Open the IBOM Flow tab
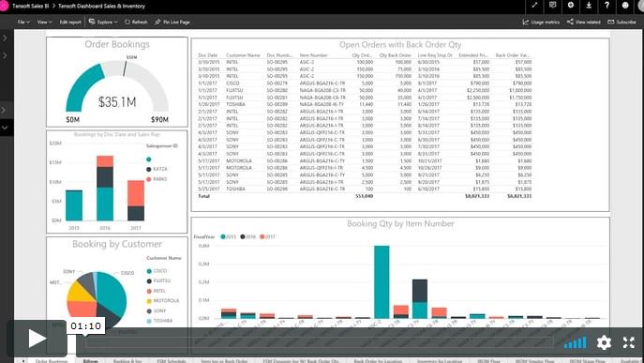The height and width of the screenshot is (363, 644). click(488, 361)
